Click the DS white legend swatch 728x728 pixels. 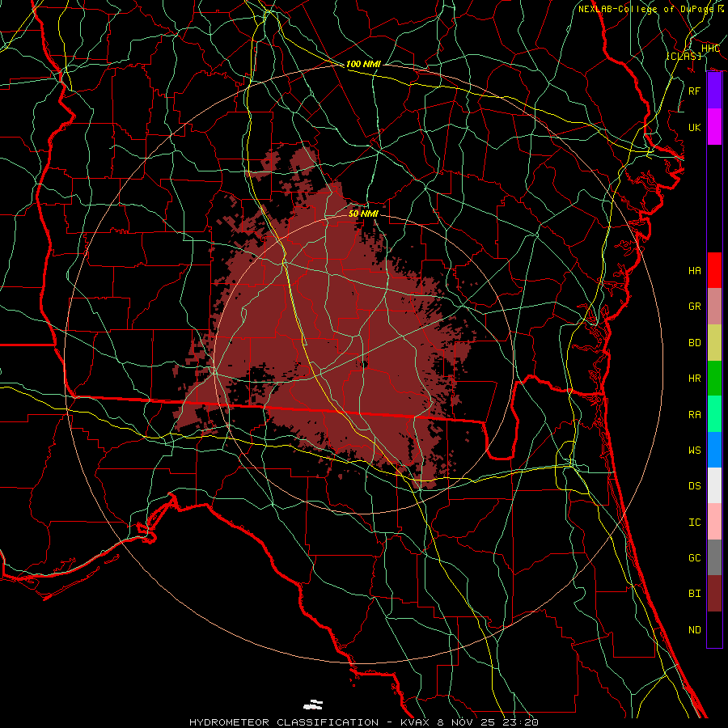[714, 485]
